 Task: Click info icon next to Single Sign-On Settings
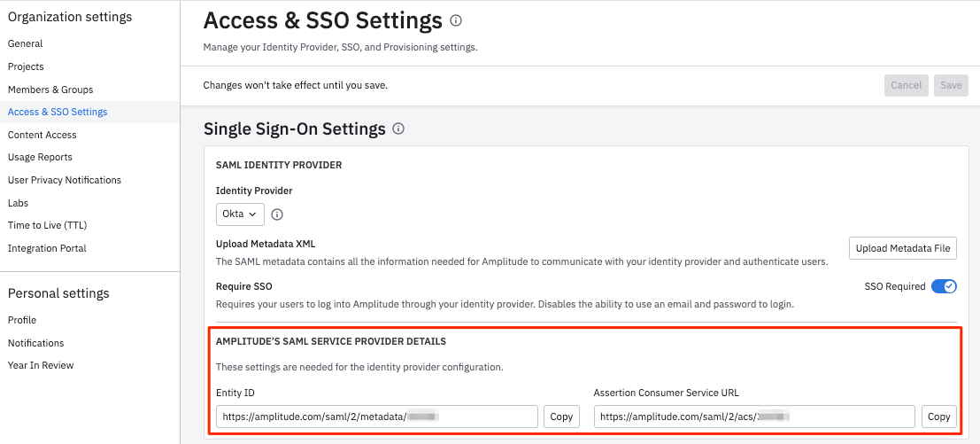point(398,129)
